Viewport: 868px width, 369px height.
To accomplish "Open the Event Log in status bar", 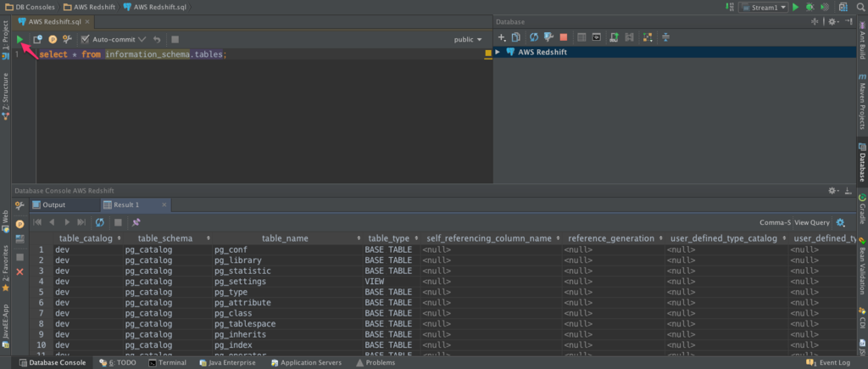I will [x=828, y=362].
